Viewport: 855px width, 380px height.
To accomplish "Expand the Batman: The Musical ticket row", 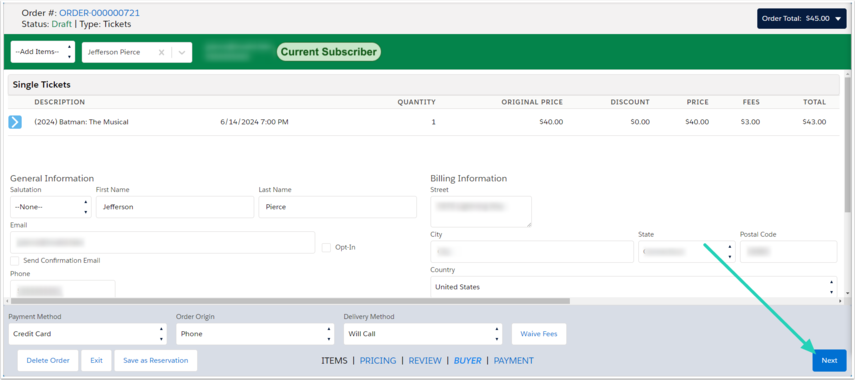I will click(15, 122).
